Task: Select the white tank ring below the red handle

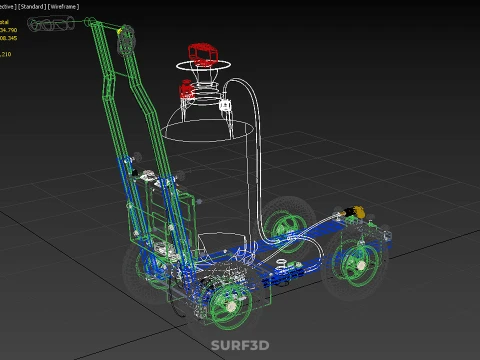Action: point(203,65)
